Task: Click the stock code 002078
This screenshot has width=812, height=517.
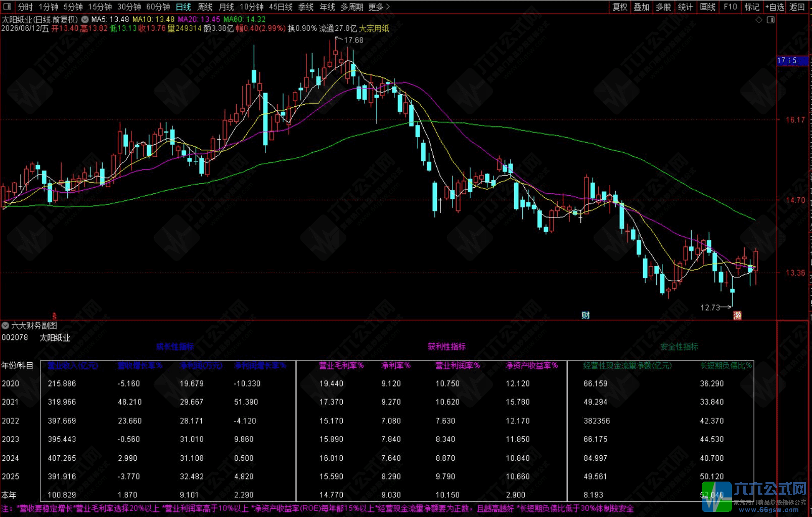Action: 15,337
